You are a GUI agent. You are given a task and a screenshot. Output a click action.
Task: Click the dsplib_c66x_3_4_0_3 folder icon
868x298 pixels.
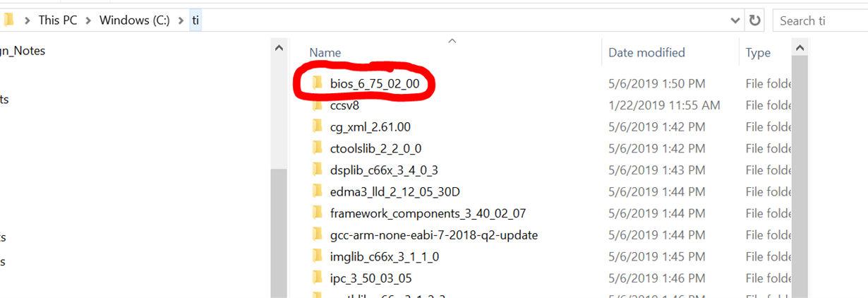tap(317, 170)
